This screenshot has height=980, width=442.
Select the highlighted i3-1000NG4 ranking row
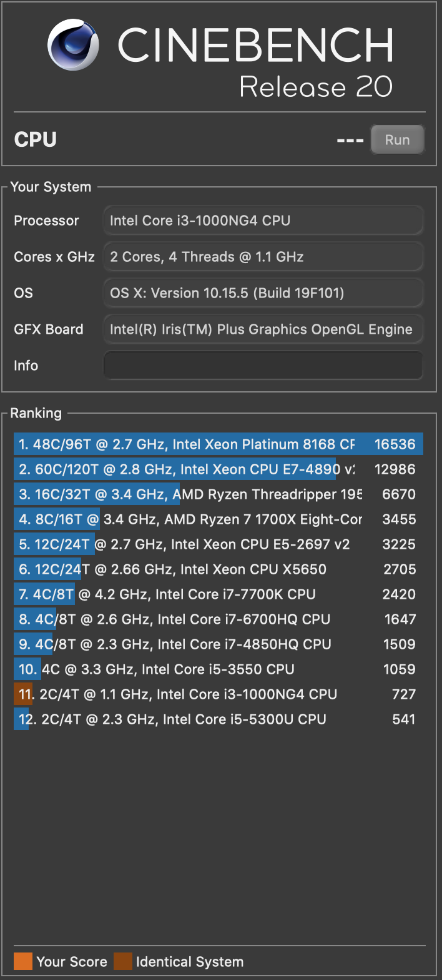219,694
